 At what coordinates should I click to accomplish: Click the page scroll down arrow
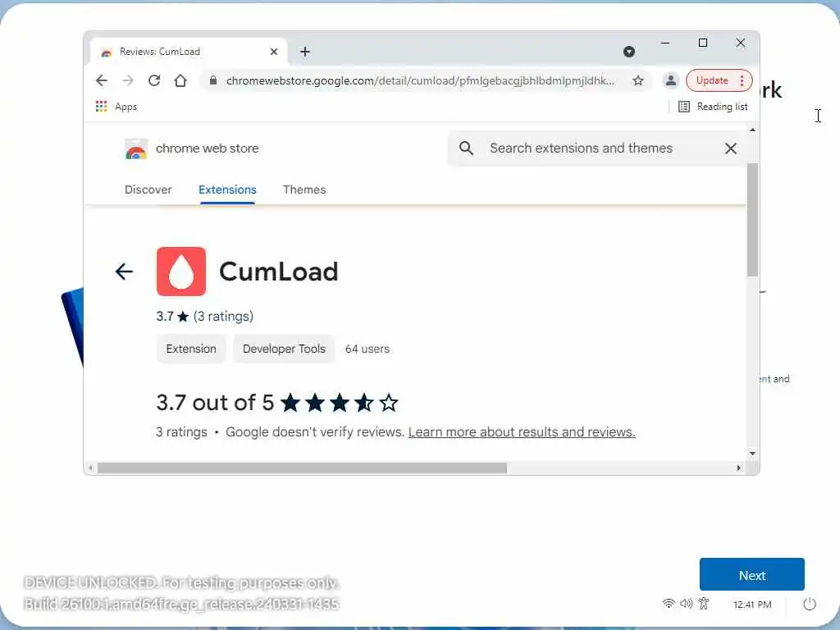pos(753,454)
